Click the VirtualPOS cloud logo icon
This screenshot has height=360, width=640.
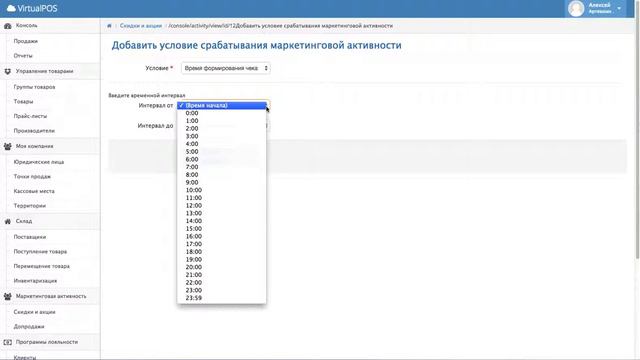click(x=11, y=8)
